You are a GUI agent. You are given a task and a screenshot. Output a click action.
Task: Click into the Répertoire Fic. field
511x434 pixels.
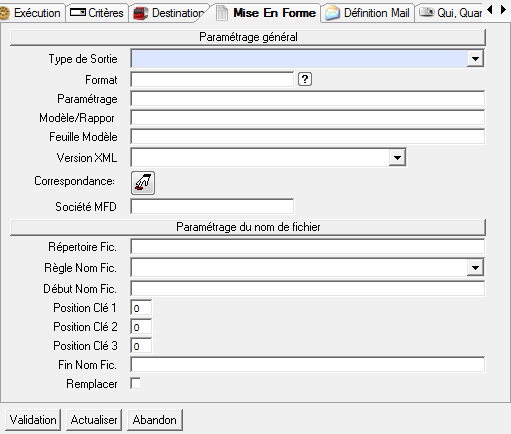pos(308,247)
